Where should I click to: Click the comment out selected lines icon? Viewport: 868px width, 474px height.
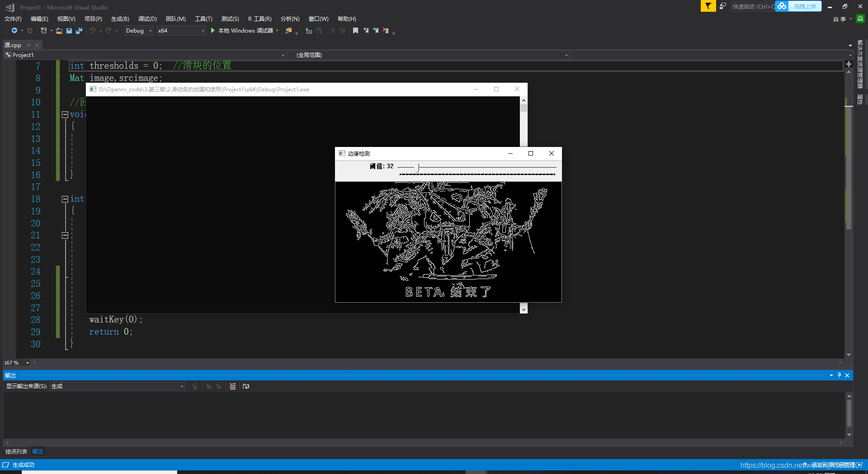pyautogui.click(x=332, y=30)
